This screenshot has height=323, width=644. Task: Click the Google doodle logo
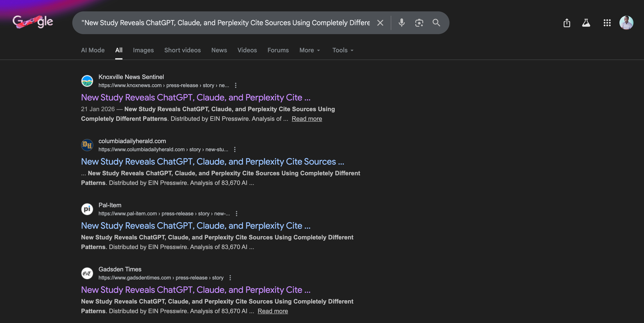coord(33,22)
